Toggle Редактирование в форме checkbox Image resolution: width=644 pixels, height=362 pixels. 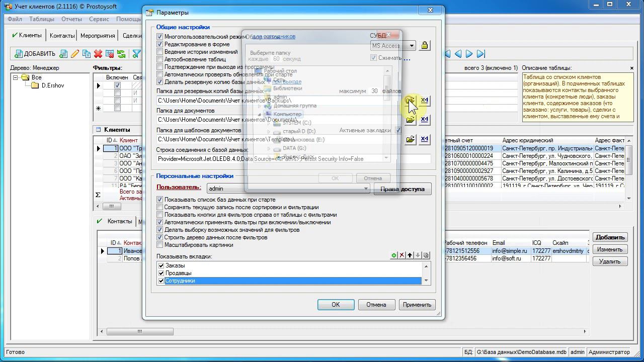pyautogui.click(x=160, y=44)
